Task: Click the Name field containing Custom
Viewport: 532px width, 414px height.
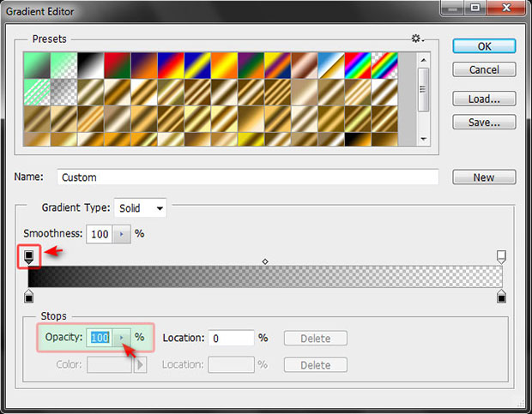Action: pos(248,177)
